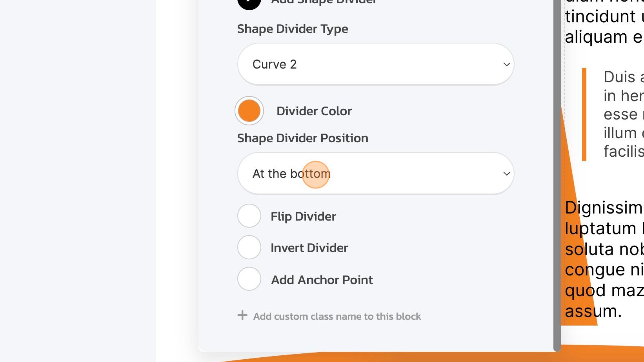
Task: Click the plus icon for custom class
Action: (242, 316)
